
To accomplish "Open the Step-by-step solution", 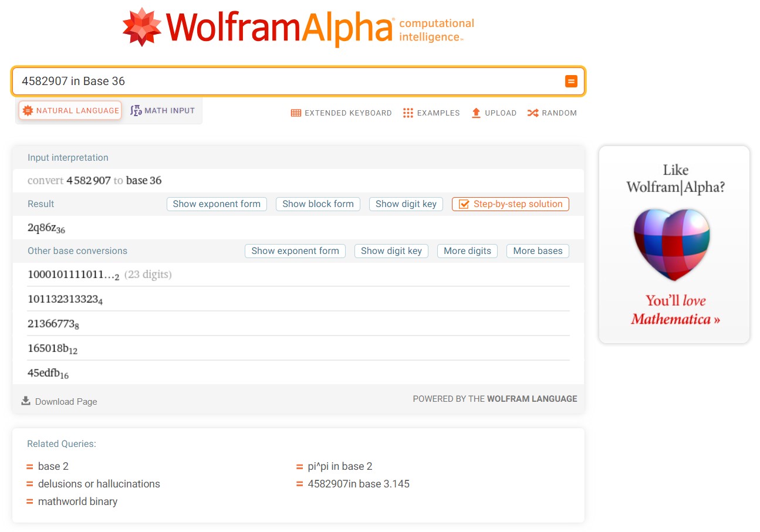I will [511, 204].
